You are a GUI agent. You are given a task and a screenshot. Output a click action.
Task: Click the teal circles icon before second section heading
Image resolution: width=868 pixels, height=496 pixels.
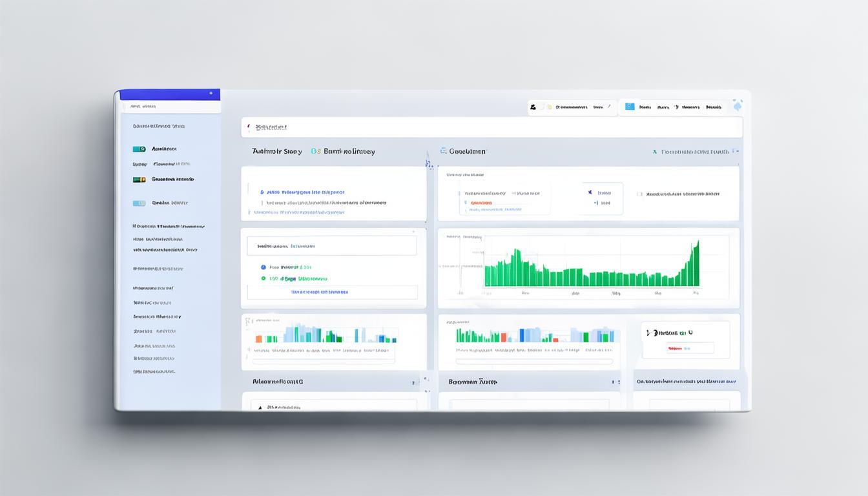(315, 152)
